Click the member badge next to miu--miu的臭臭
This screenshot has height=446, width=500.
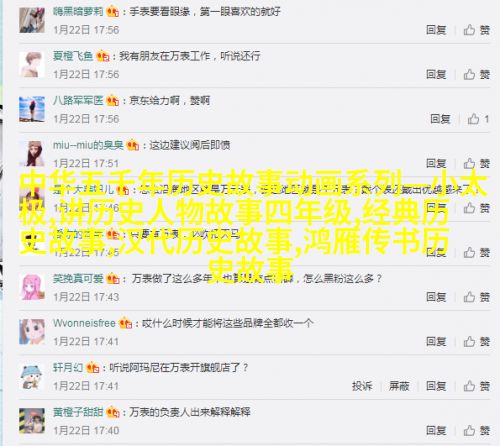(132, 145)
